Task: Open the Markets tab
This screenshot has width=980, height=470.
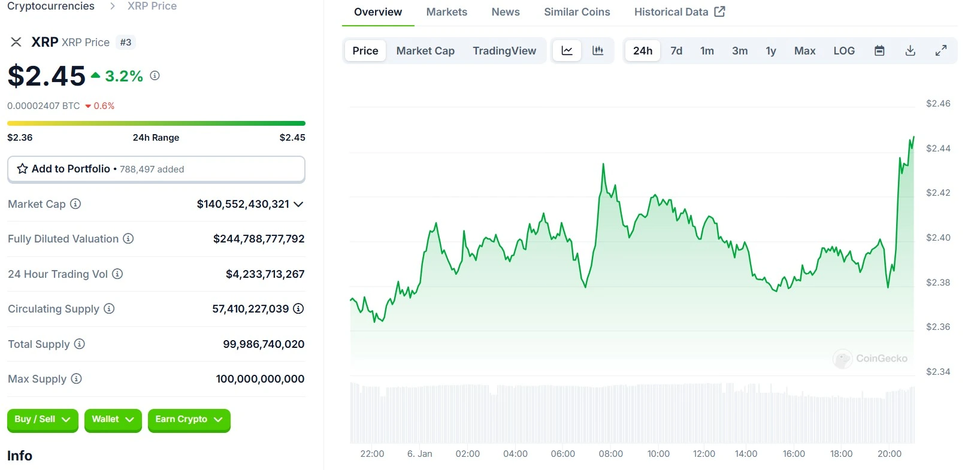Action: [447, 12]
